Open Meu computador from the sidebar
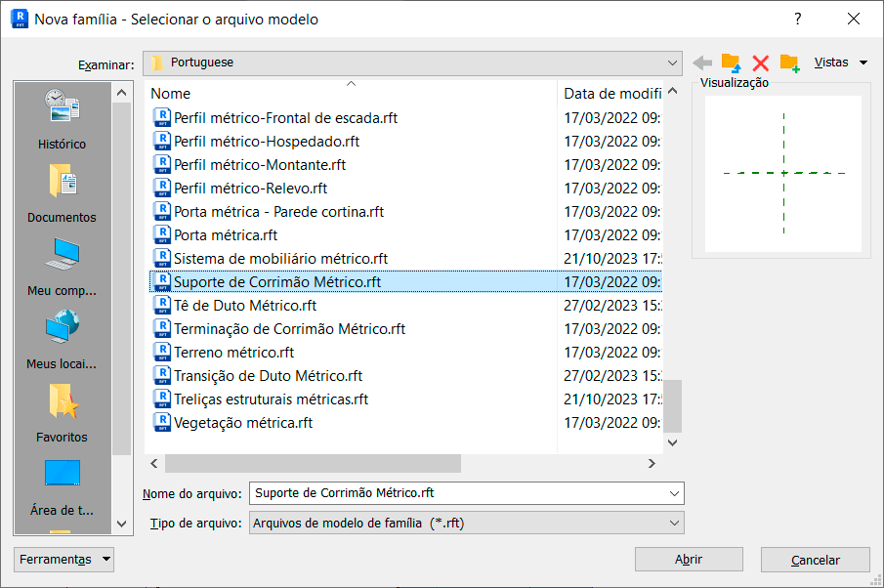 tap(61, 264)
